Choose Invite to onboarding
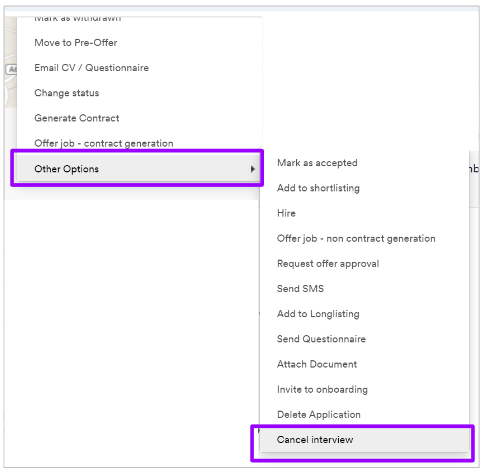The height and width of the screenshot is (472, 483). point(322,389)
